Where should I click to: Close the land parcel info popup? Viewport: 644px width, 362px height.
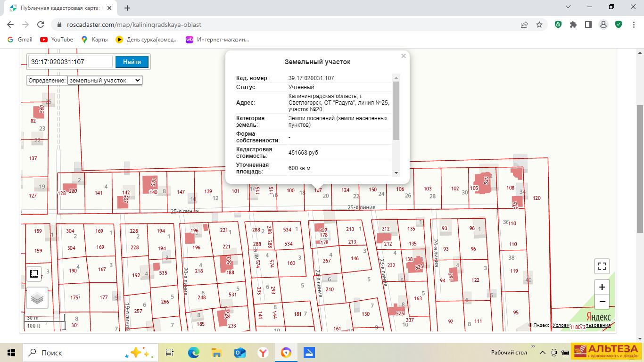(404, 56)
